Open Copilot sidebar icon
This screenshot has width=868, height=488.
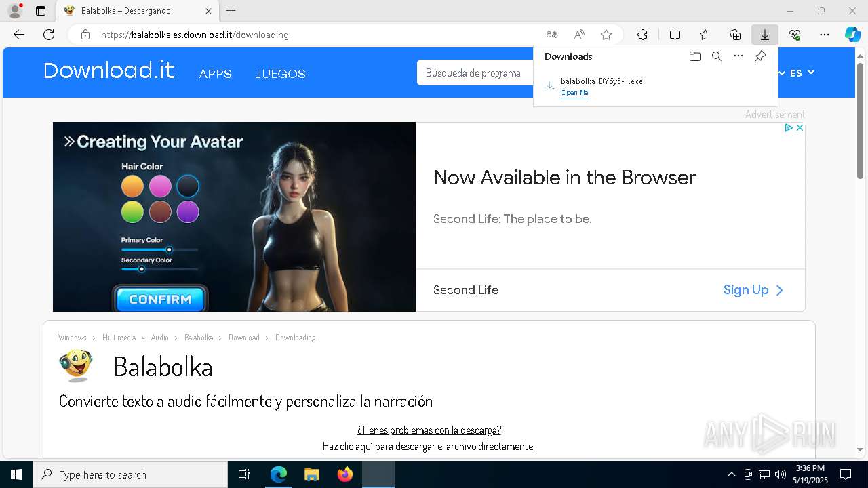pos(852,35)
